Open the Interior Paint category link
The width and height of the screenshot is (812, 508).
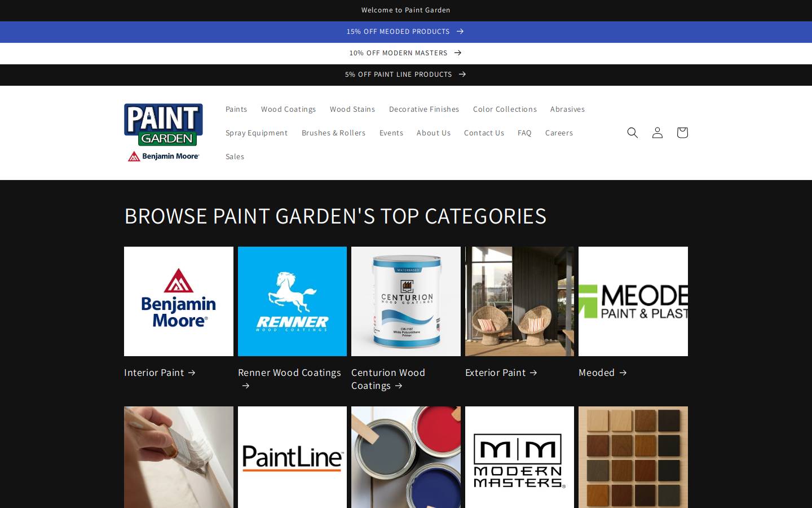160,373
